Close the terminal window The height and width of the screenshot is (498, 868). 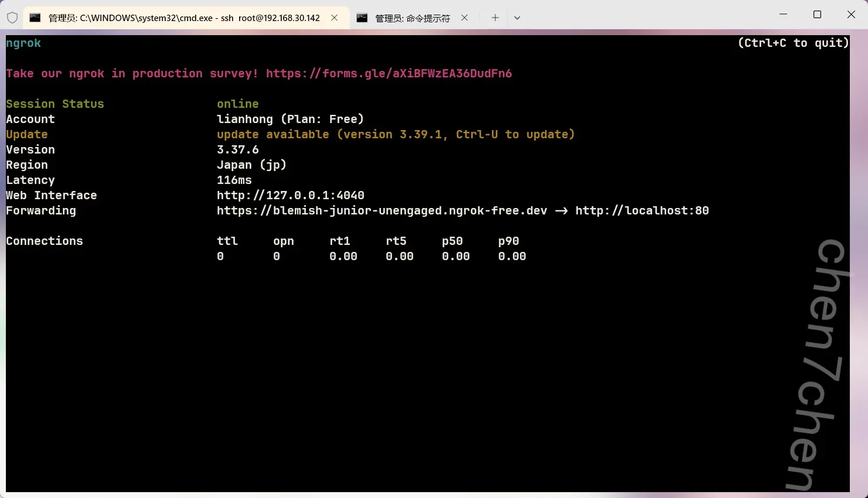[x=851, y=14]
